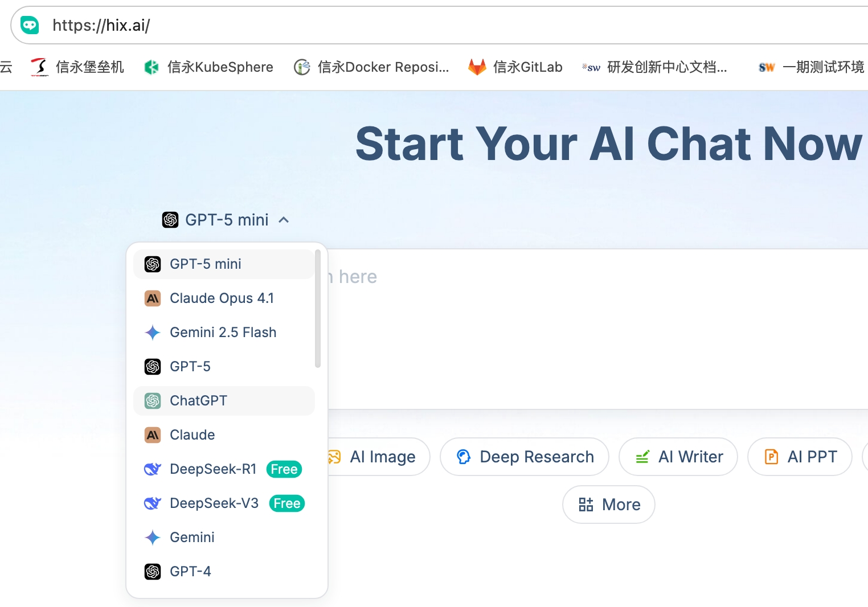
Task: Open the 信永Docker Repository bookmark
Action: [371, 67]
